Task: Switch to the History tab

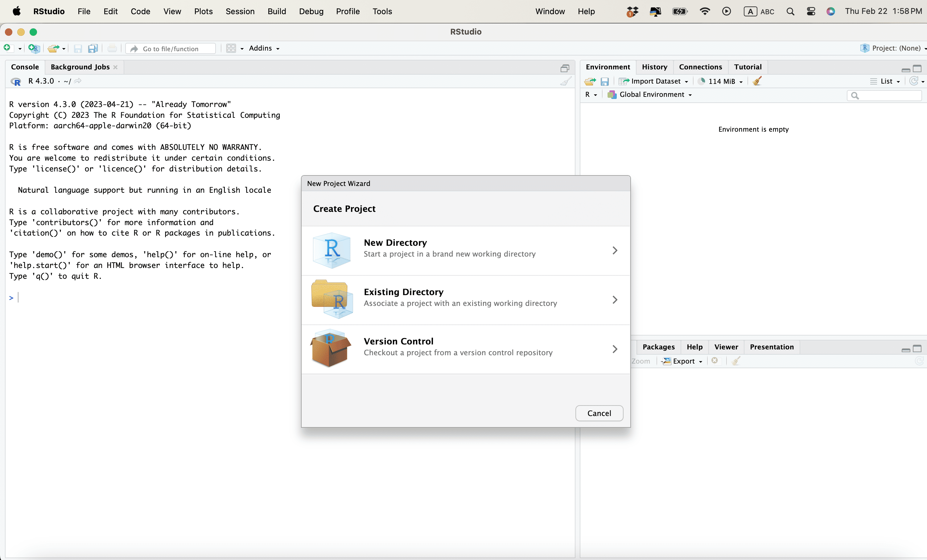Action: tap(654, 67)
